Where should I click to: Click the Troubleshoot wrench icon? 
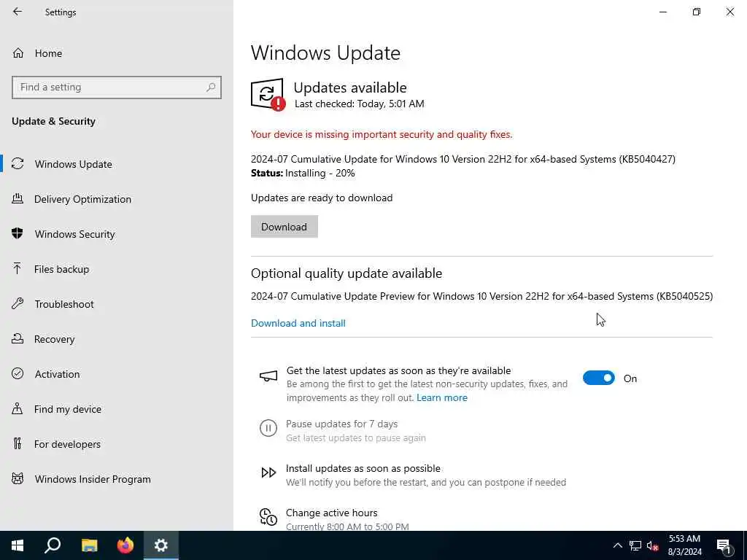point(18,304)
